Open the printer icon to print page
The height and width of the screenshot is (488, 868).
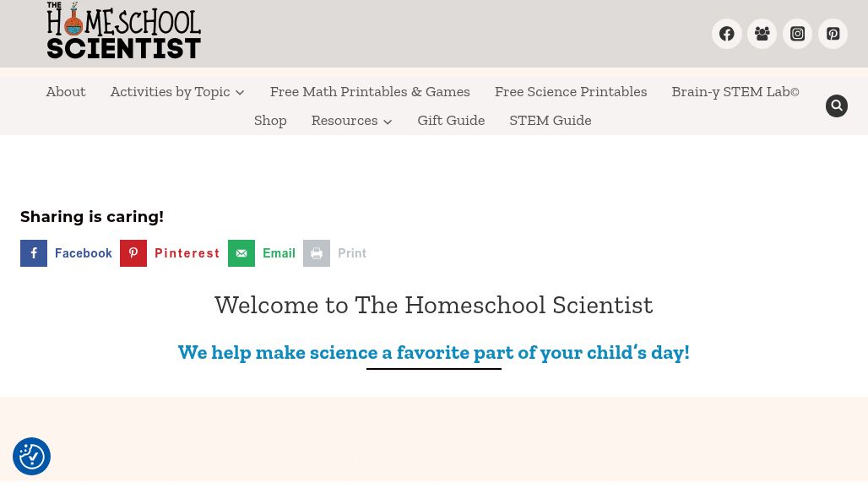click(317, 252)
